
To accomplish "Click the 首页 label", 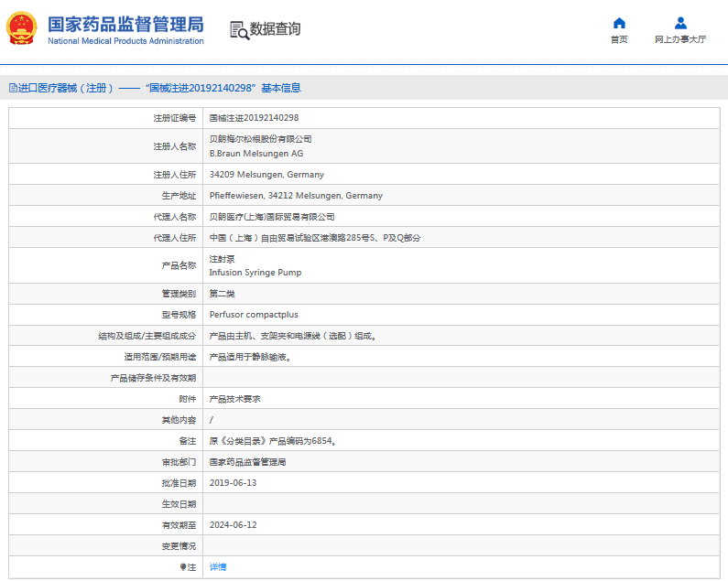I will [x=619, y=39].
